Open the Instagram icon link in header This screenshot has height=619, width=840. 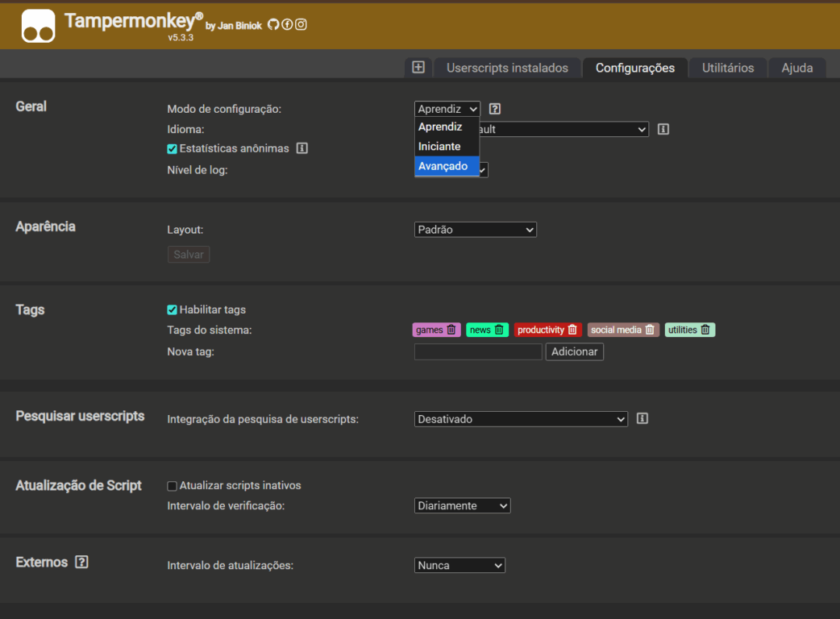(301, 25)
